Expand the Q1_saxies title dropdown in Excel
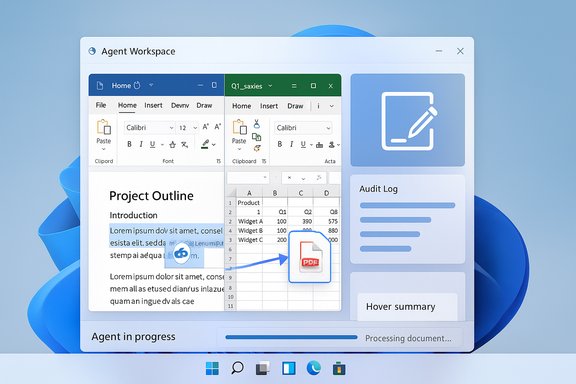Screen dimensions: 576x384 point(270,86)
